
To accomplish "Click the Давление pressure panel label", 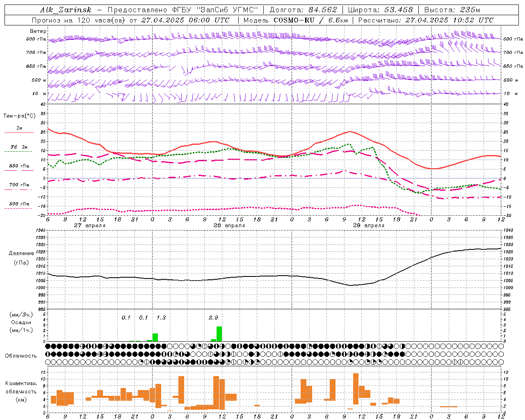I will tap(21, 253).
